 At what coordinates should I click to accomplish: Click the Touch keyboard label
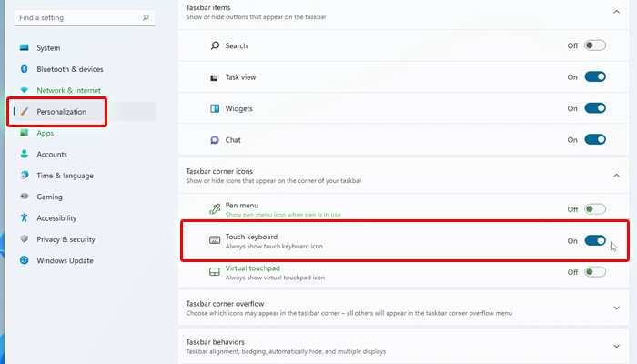[251, 237]
